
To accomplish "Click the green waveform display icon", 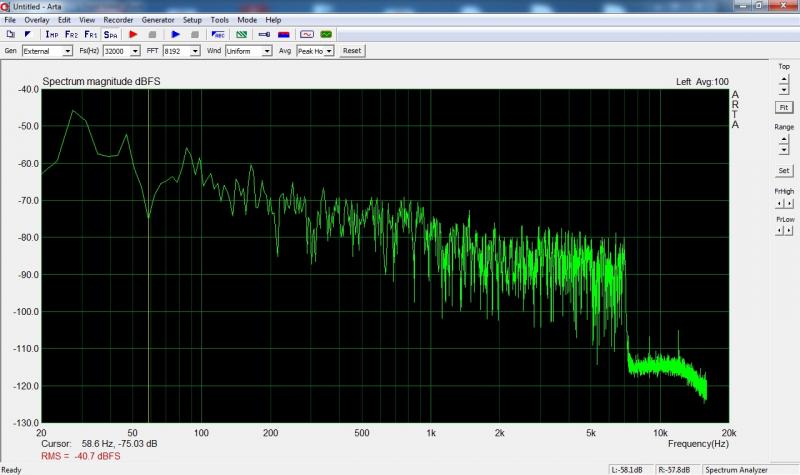I will click(x=326, y=34).
